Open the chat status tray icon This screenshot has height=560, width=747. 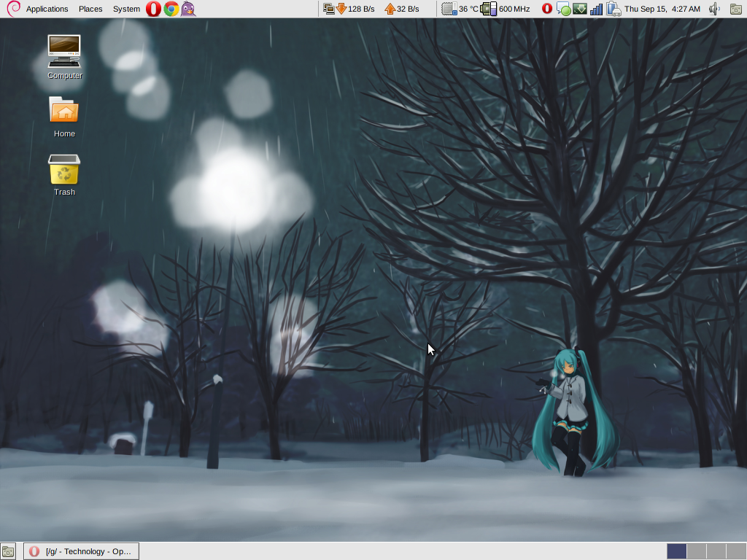(563, 9)
